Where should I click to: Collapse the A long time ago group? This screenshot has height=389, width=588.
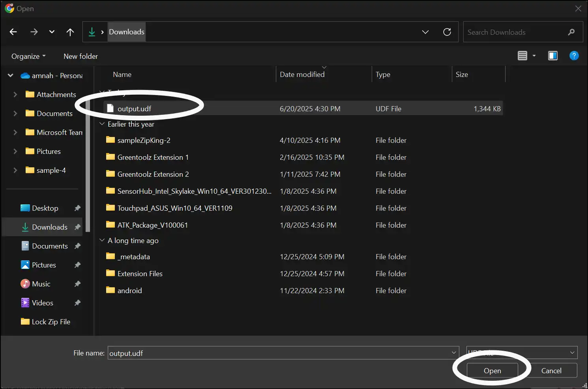tap(102, 240)
